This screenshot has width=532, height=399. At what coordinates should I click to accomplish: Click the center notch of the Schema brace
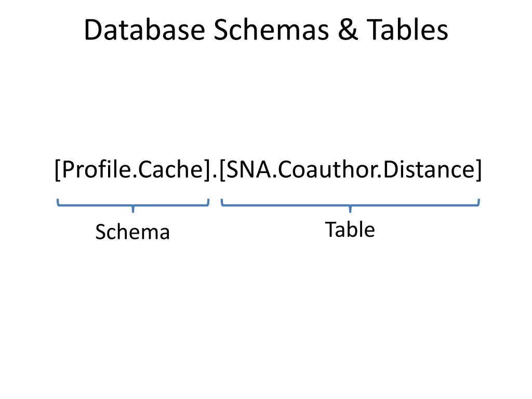coord(133,209)
